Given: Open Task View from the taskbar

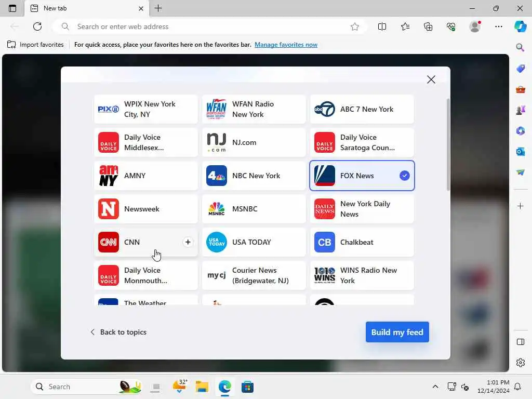Looking at the screenshot, I should [156, 387].
